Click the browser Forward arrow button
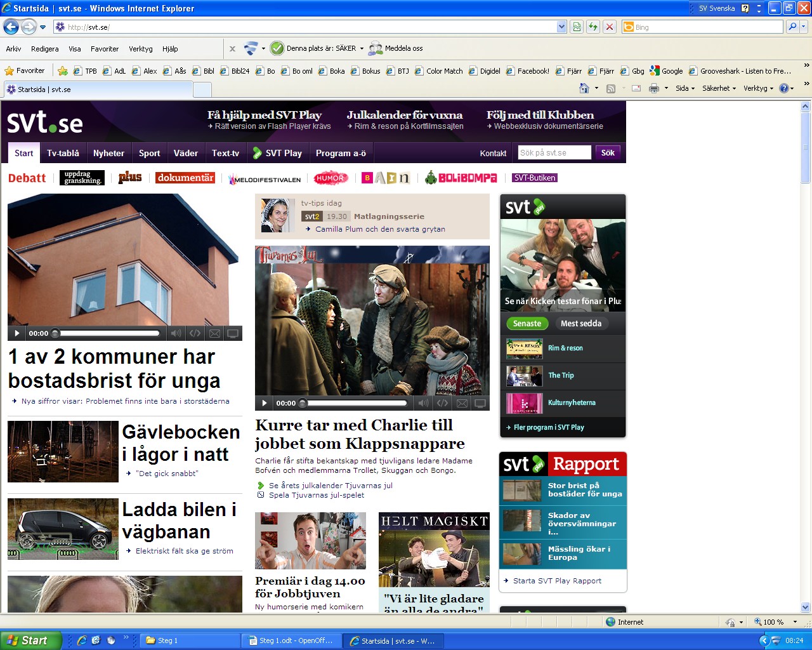Image resolution: width=812 pixels, height=650 pixels. 29,27
